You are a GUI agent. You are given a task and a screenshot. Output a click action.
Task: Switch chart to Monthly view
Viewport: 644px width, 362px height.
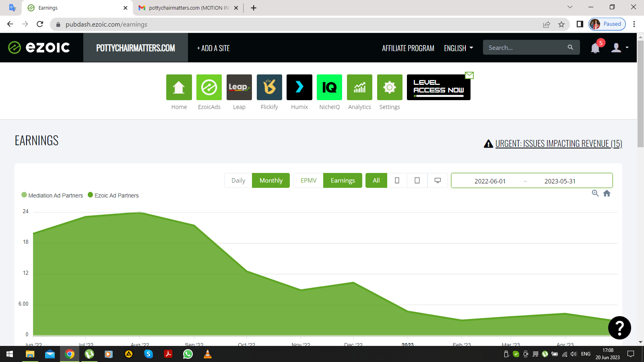click(271, 181)
